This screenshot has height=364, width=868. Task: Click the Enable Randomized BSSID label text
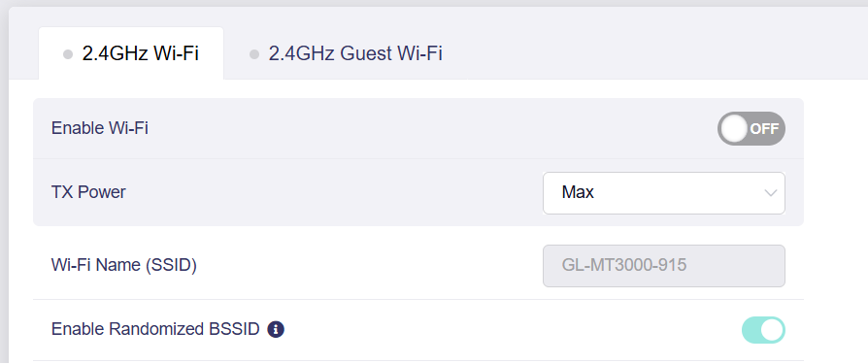pyautogui.click(x=155, y=329)
